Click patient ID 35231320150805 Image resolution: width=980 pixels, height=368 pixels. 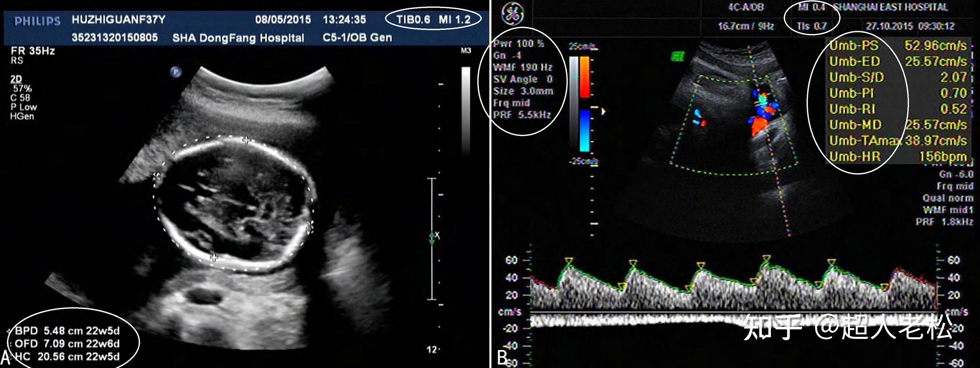(115, 37)
